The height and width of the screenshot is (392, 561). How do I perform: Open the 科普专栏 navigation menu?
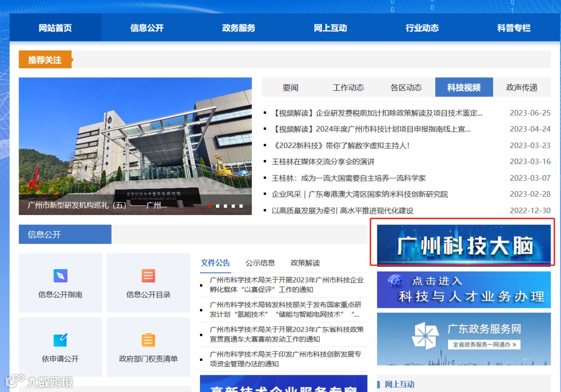tap(514, 28)
